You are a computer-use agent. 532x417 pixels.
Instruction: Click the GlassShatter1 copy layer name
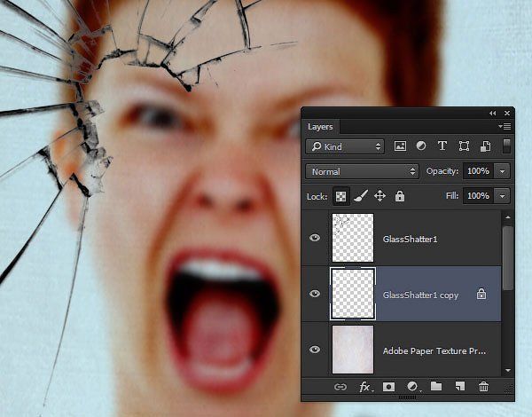[420, 295]
